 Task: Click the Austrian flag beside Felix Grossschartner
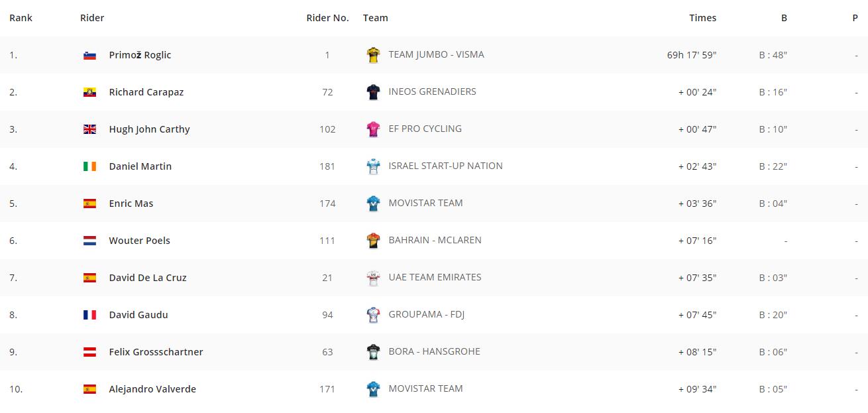tap(89, 352)
